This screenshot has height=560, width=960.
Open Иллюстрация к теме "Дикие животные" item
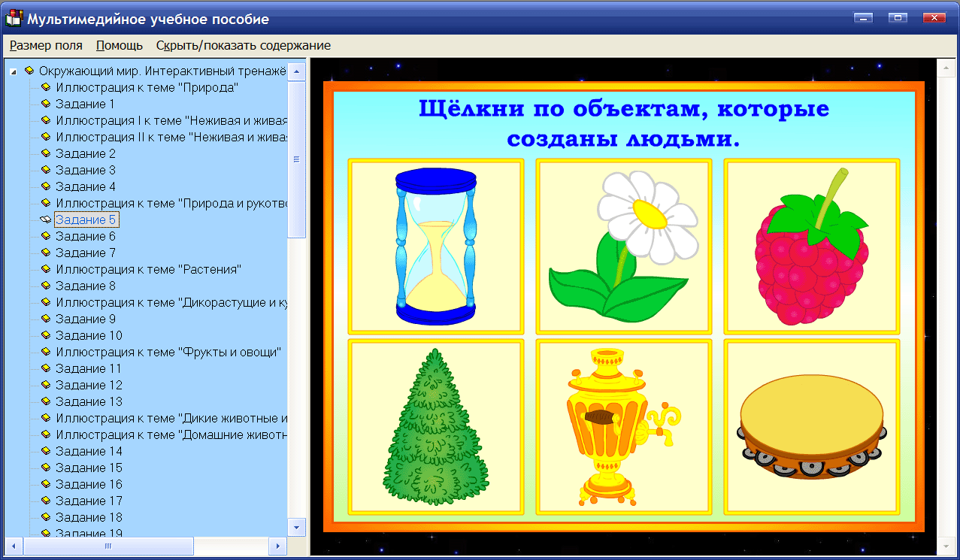coord(171,418)
